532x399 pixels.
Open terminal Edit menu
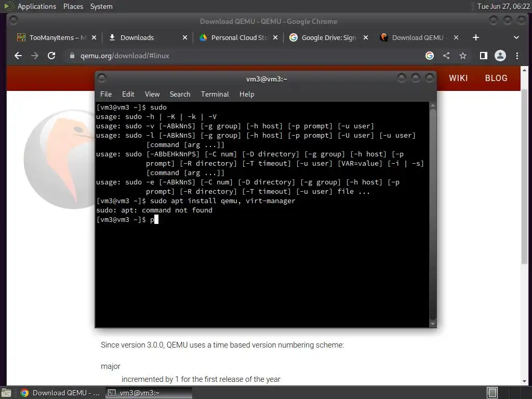point(128,95)
